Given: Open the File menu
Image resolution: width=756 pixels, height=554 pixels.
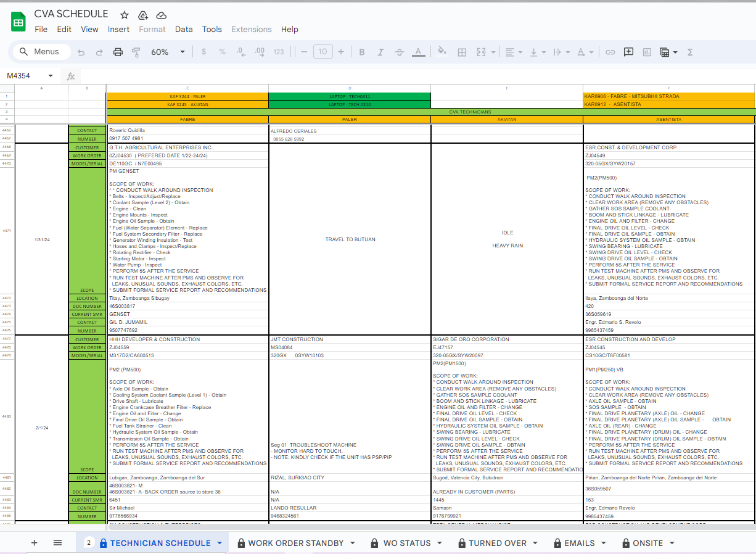Looking at the screenshot, I should [41, 29].
